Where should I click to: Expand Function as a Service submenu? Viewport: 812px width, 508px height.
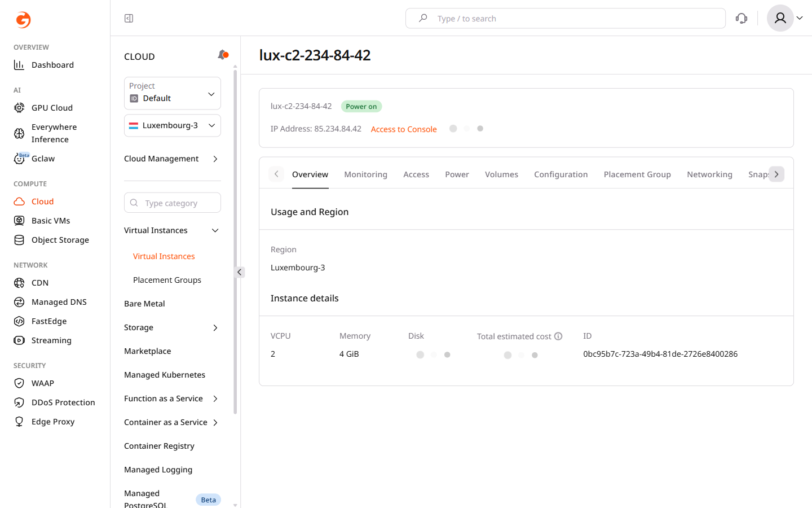click(171, 398)
